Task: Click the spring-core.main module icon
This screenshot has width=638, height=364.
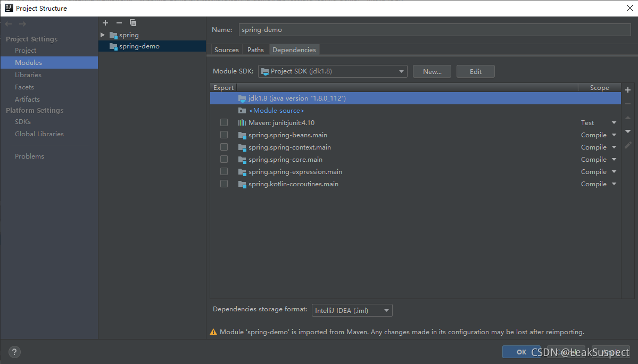Action: pos(242,160)
